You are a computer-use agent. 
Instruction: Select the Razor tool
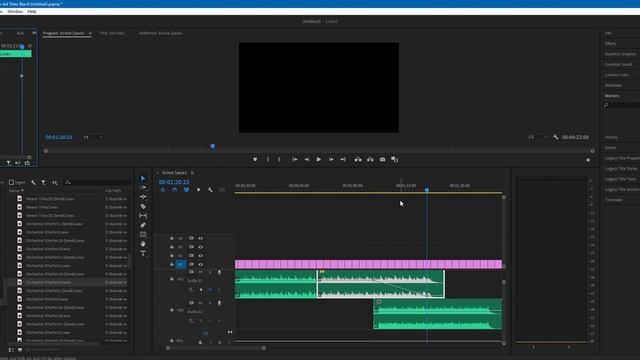143,206
